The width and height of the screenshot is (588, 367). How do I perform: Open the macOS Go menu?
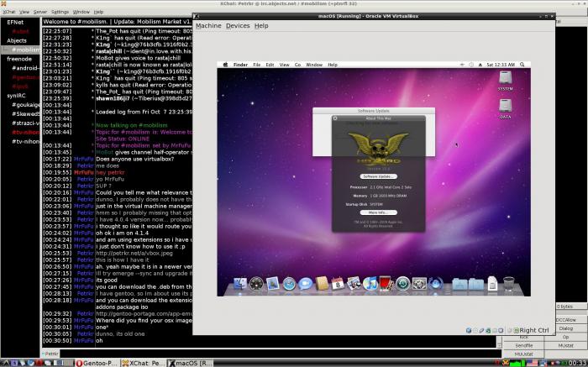(297, 65)
